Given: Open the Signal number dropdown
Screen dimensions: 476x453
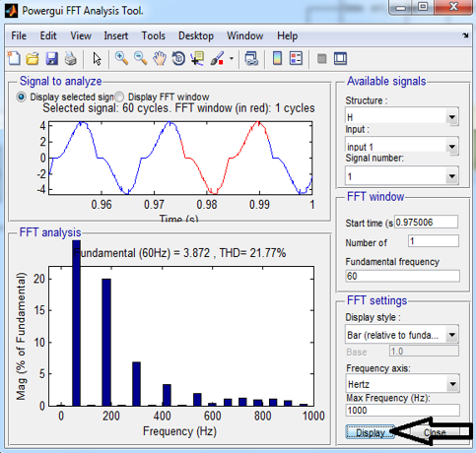Looking at the screenshot, I should [402, 176].
